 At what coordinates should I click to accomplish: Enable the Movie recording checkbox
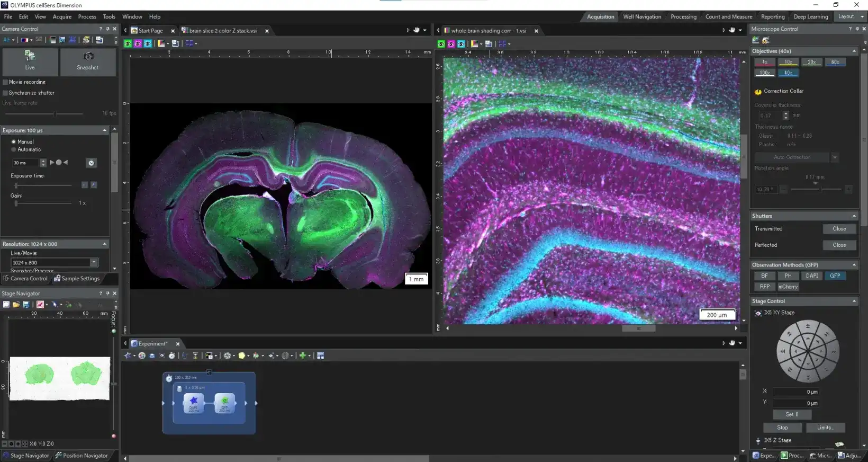(x=5, y=82)
